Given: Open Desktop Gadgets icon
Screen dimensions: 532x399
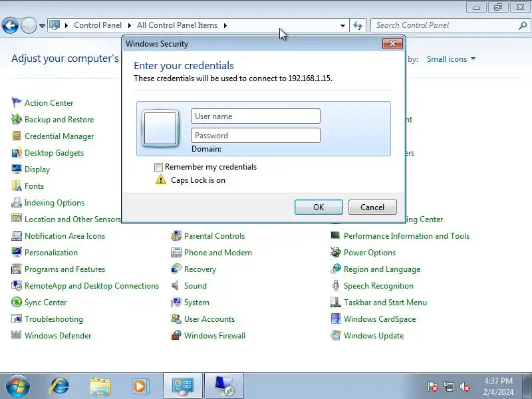Looking at the screenshot, I should coord(16,152).
